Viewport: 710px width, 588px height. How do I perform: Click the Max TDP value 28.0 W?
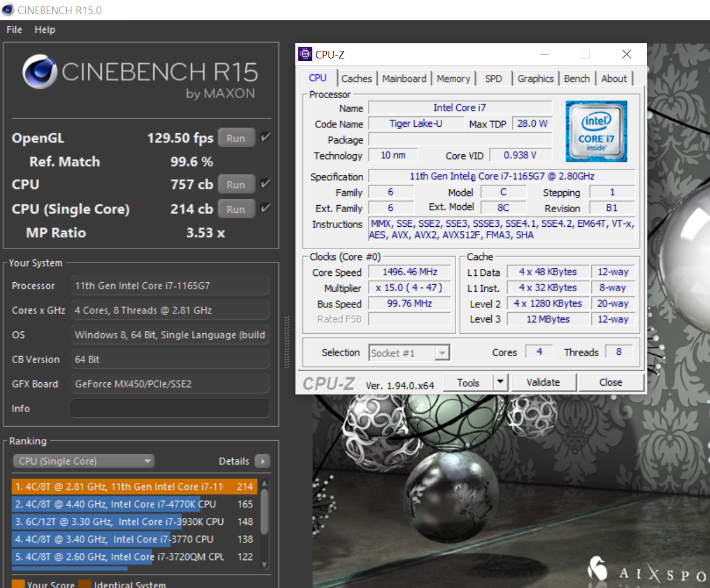point(532,123)
